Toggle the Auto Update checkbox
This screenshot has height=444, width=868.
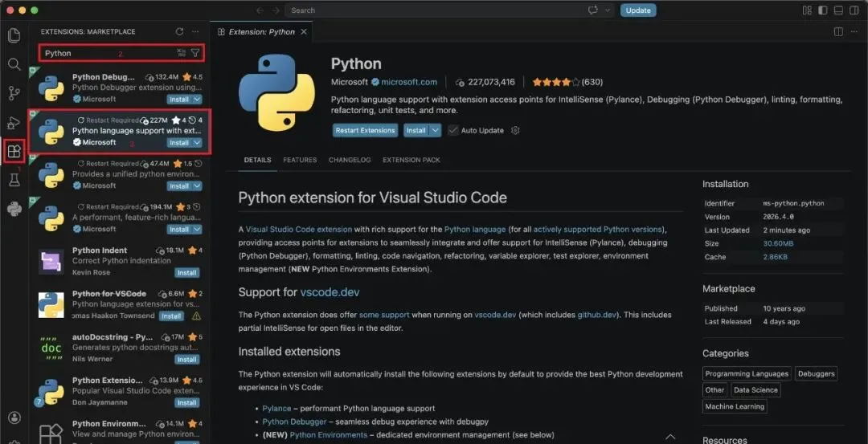tap(453, 131)
